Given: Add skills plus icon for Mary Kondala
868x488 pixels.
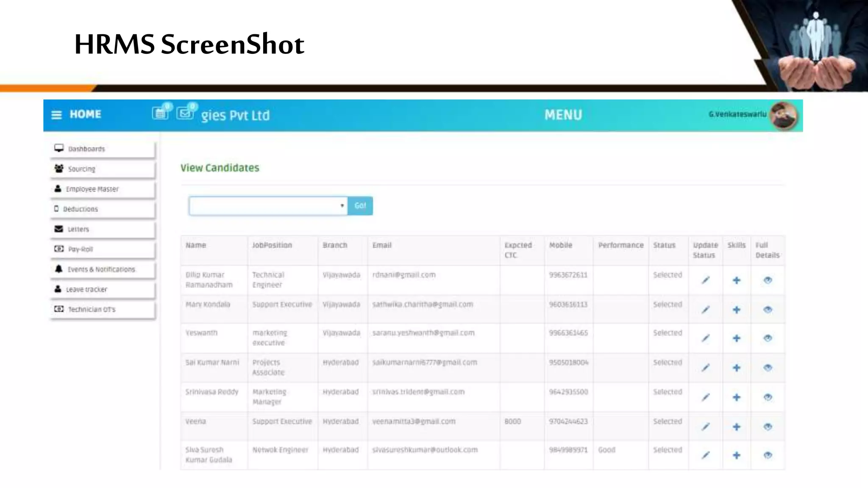Looking at the screenshot, I should click(737, 310).
